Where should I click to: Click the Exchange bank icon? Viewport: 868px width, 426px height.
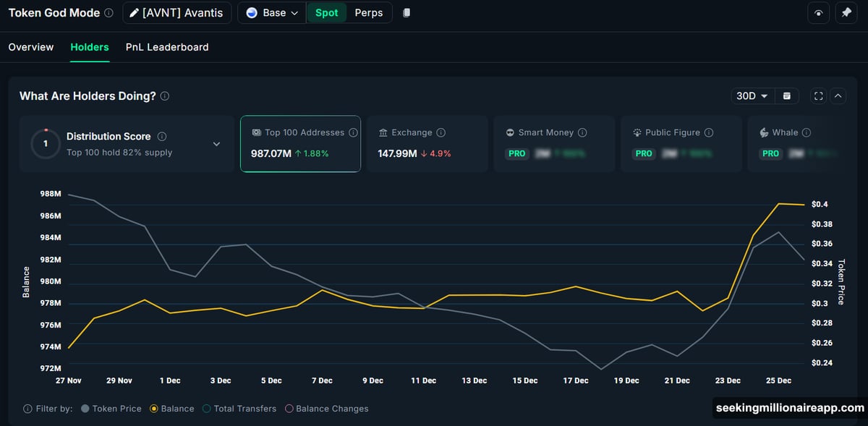pos(384,132)
